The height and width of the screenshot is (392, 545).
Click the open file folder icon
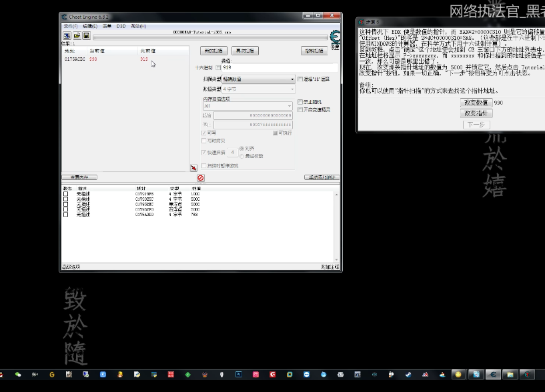77,35
